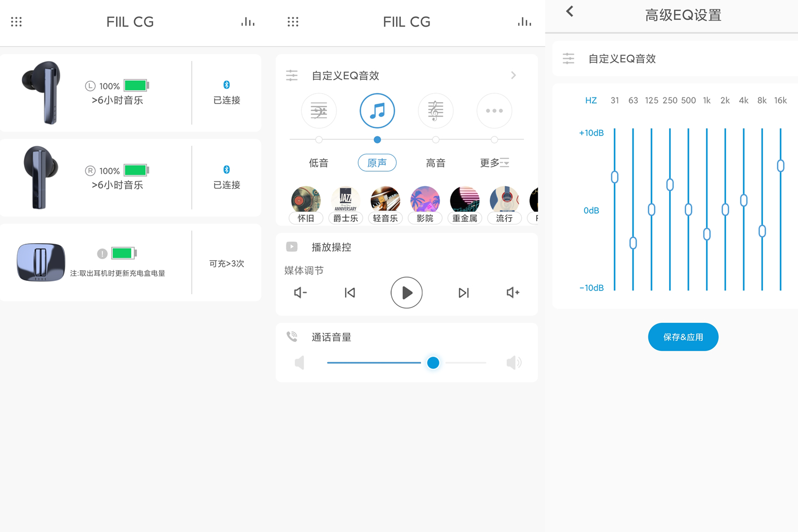
Task: Tap sliders icon beside 自定义EQ音效 in middle panel
Action: tap(292, 76)
